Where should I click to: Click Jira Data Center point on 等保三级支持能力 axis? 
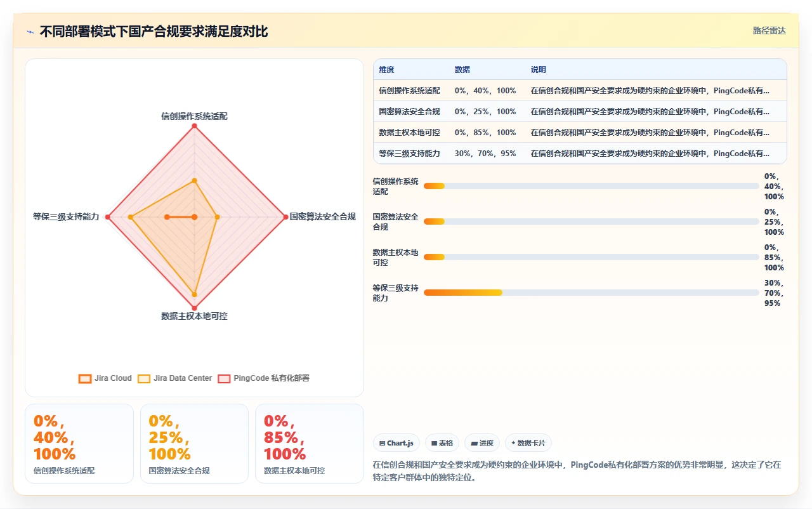point(131,217)
